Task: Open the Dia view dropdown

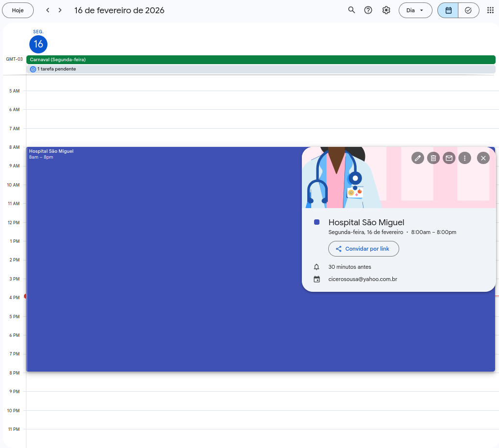Action: tap(415, 10)
